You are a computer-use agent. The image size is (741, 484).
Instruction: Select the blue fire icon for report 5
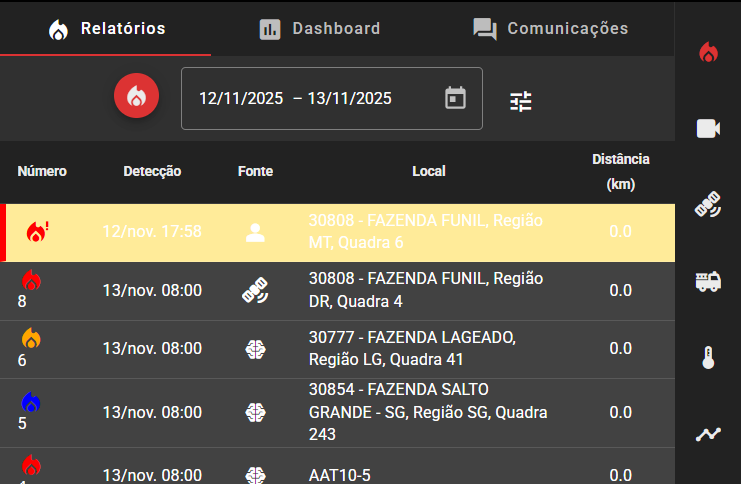(x=31, y=402)
